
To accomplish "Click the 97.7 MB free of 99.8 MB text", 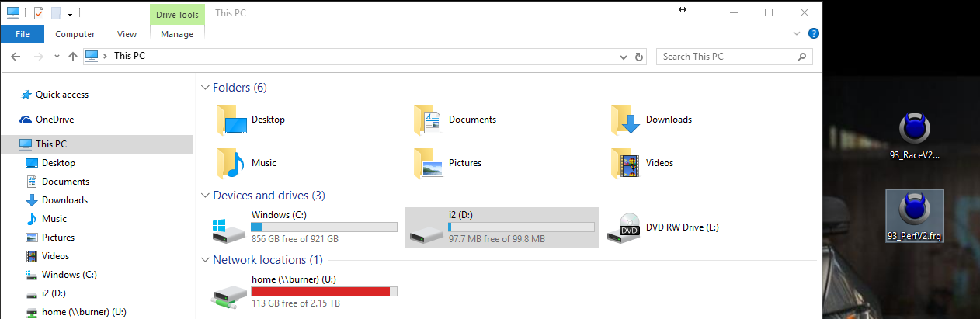I will pos(497,239).
